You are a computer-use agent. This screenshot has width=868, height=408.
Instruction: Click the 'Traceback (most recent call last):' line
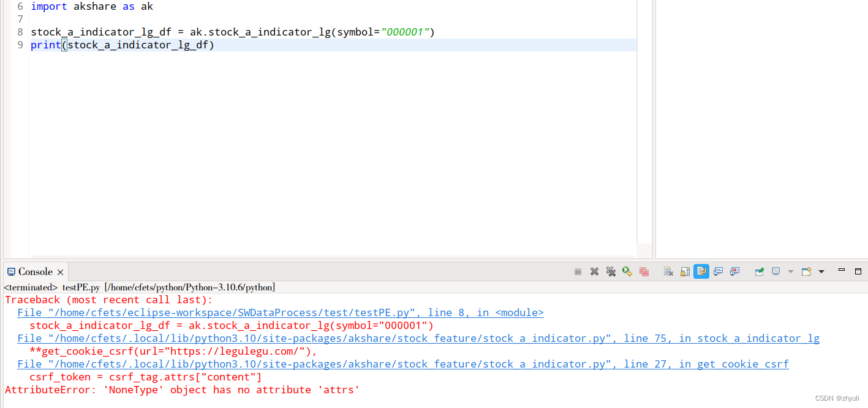(109, 300)
